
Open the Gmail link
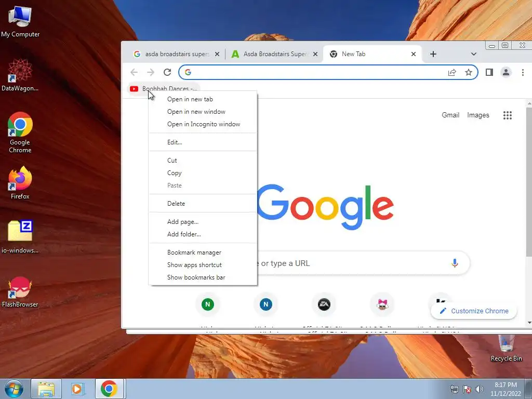450,115
